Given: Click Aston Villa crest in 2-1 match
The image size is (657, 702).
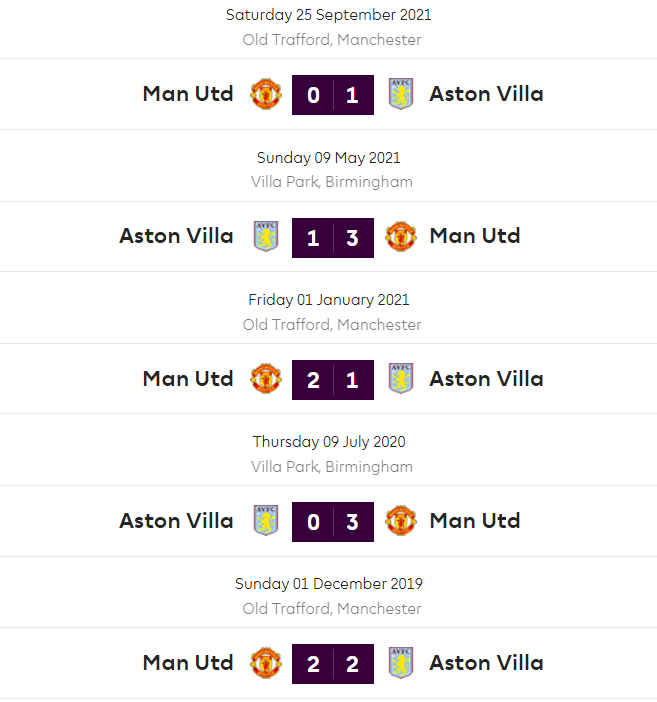Looking at the screenshot, I should [400, 379].
